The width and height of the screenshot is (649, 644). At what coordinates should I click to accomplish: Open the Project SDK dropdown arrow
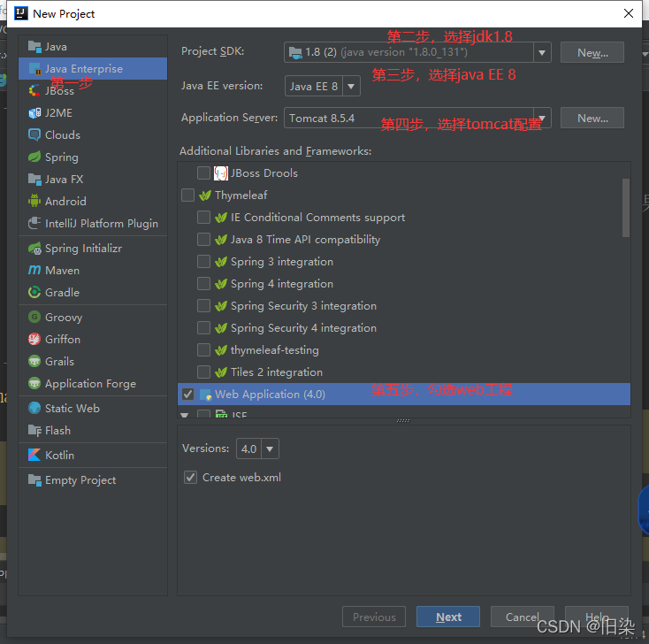pos(542,52)
